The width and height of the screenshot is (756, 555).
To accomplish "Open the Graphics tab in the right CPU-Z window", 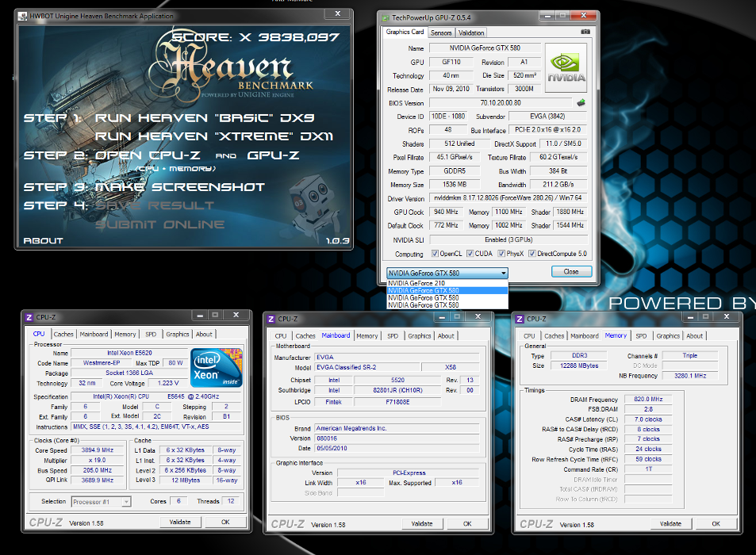I will click(668, 336).
